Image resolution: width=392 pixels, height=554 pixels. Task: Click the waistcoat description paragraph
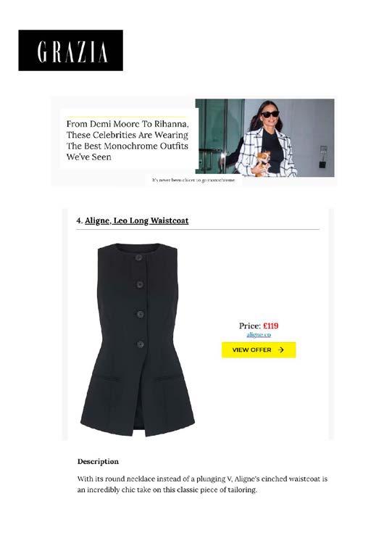(x=202, y=484)
